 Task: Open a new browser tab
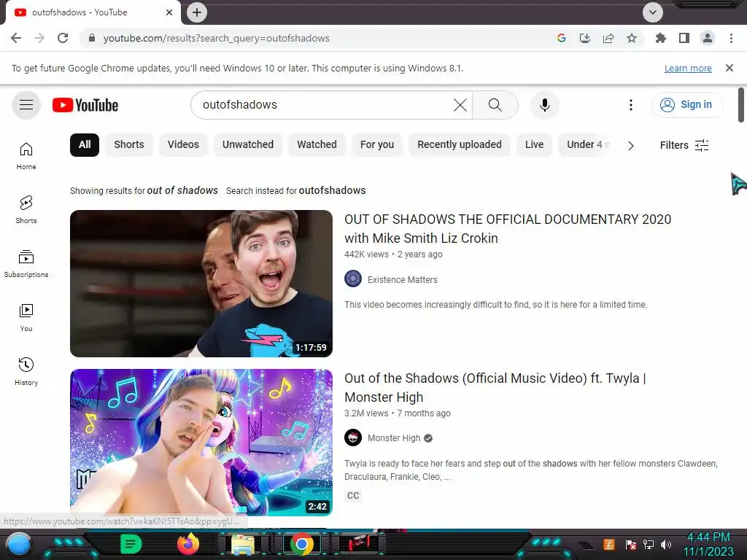[x=197, y=12]
